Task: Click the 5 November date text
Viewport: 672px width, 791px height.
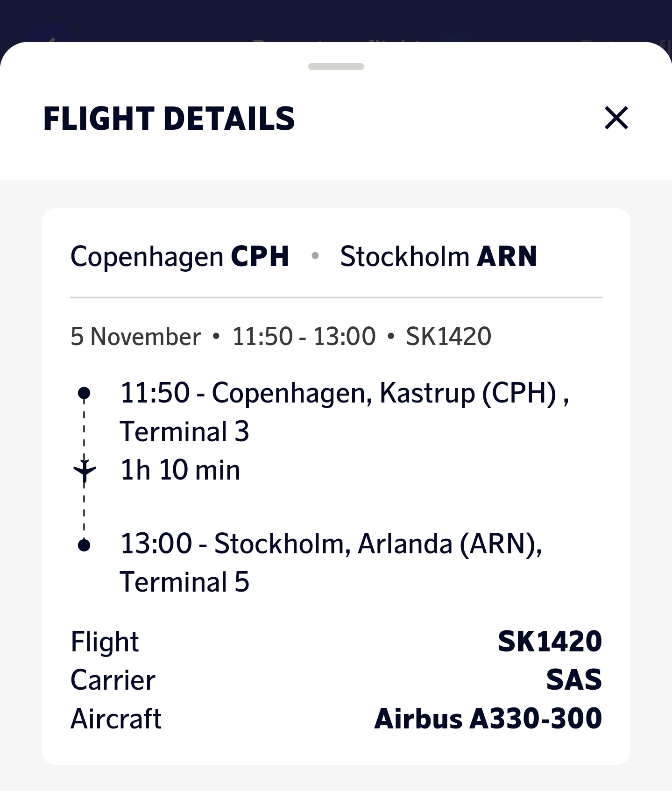Action: (x=135, y=336)
